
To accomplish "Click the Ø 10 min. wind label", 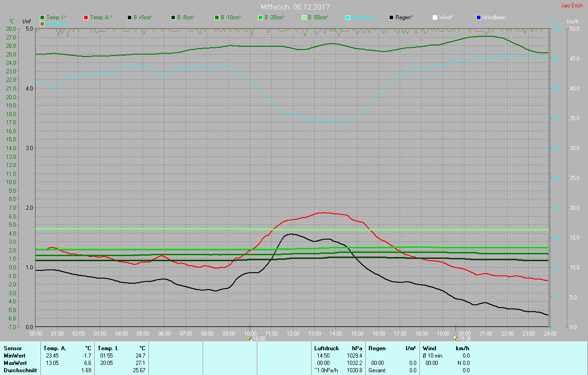I will (433, 356).
